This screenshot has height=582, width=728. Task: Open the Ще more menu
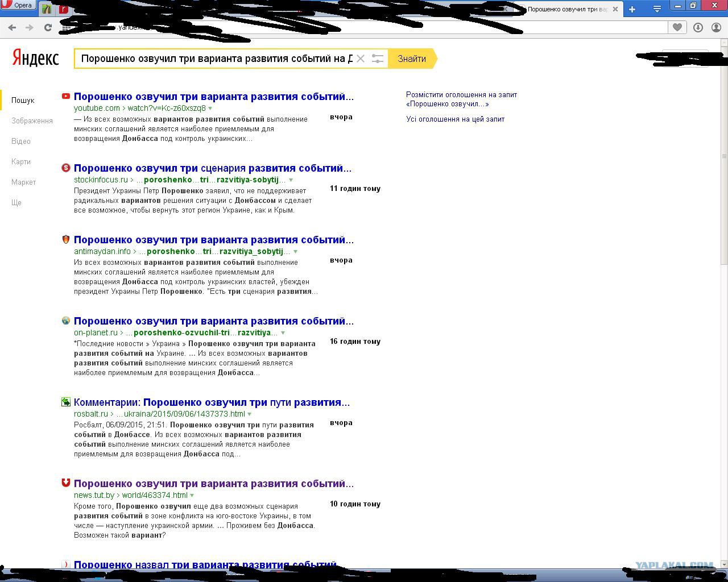16,202
